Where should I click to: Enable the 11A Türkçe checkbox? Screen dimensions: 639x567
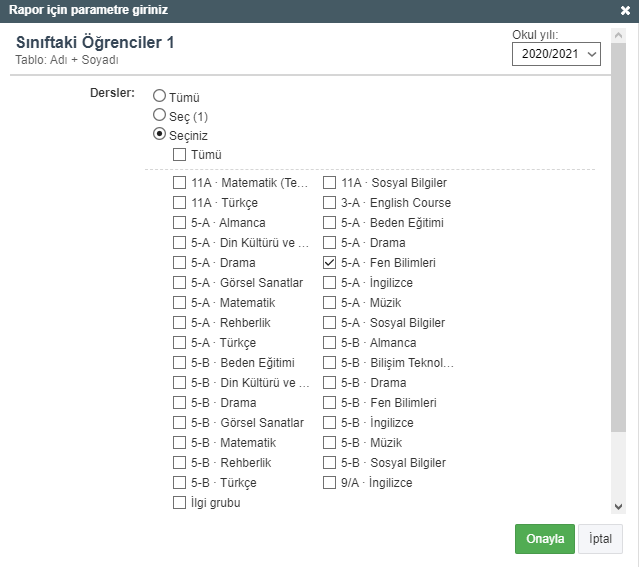point(179,203)
